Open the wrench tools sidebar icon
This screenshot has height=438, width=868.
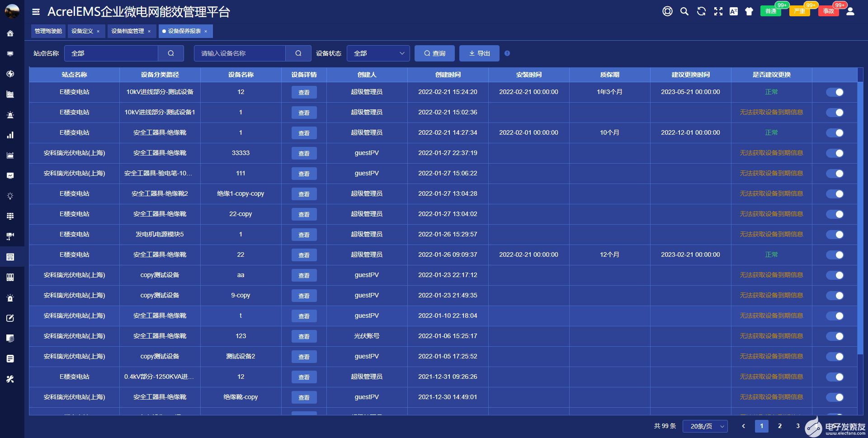coord(10,379)
